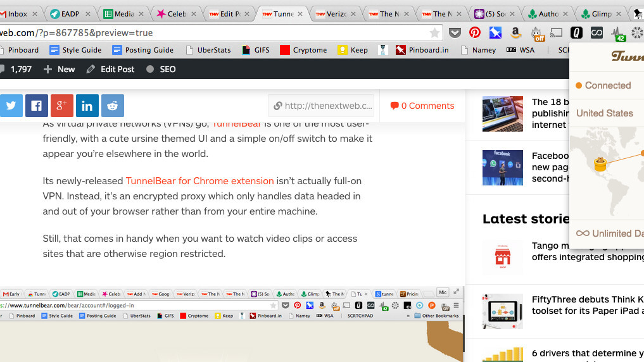Open the Pinterest extension icon
644x362 pixels.
click(x=475, y=33)
